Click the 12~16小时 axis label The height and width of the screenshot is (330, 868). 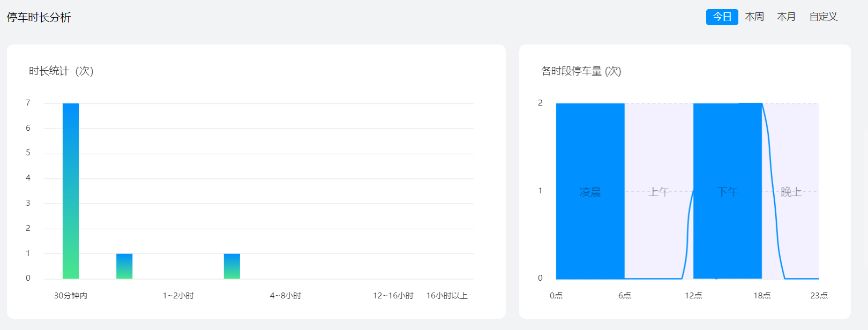[x=393, y=296]
